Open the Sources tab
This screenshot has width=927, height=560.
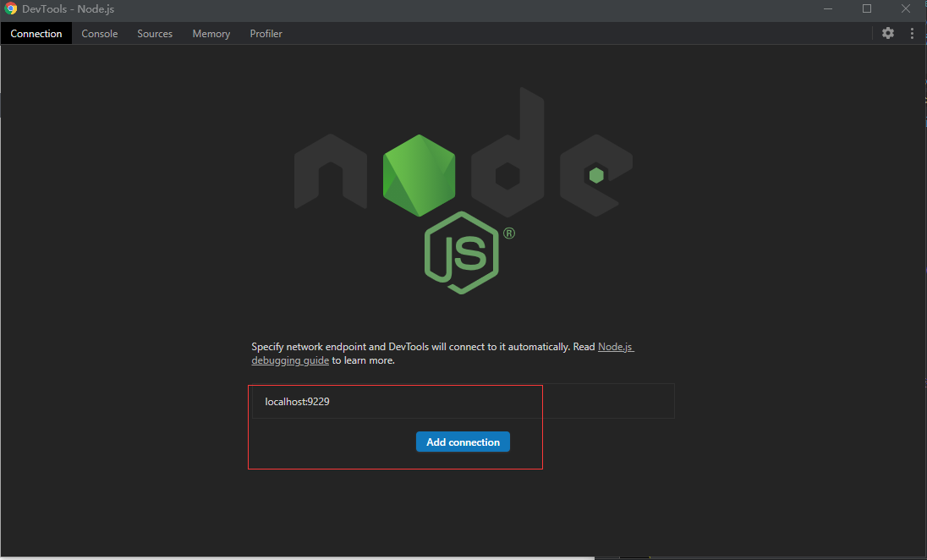click(155, 34)
